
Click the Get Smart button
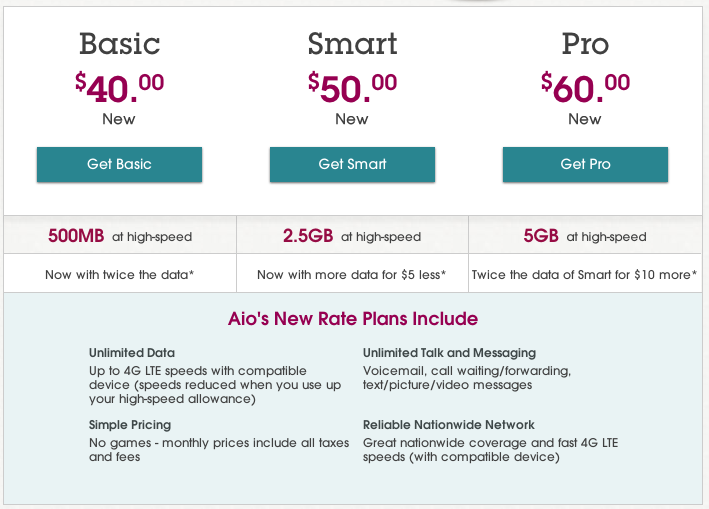tap(352, 164)
